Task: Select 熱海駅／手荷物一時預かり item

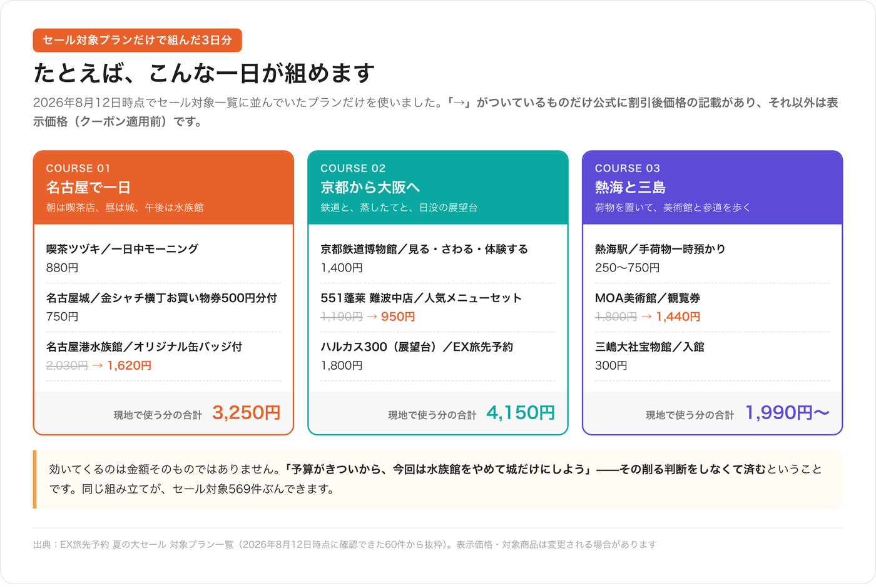Action: click(x=660, y=249)
